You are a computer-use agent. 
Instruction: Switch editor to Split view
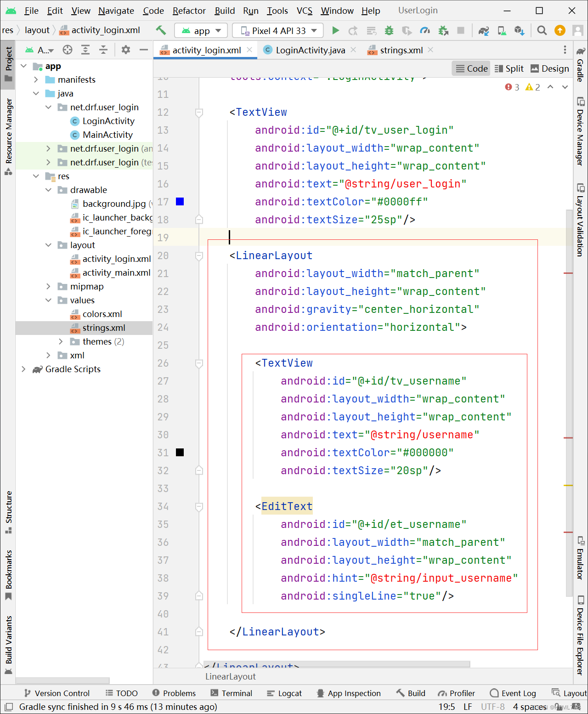(x=509, y=68)
